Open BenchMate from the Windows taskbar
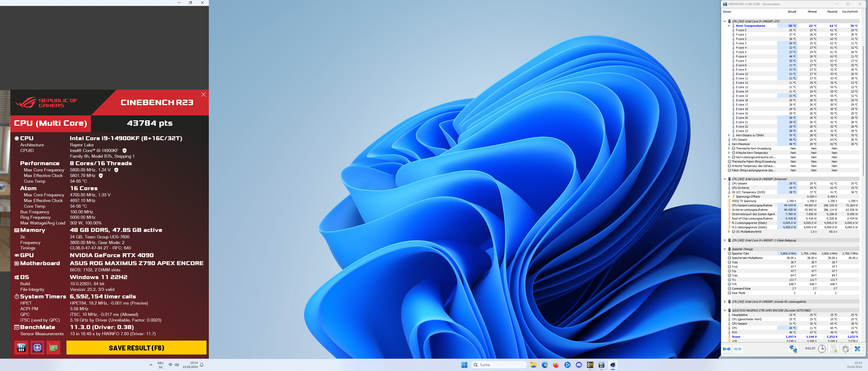 point(590,365)
